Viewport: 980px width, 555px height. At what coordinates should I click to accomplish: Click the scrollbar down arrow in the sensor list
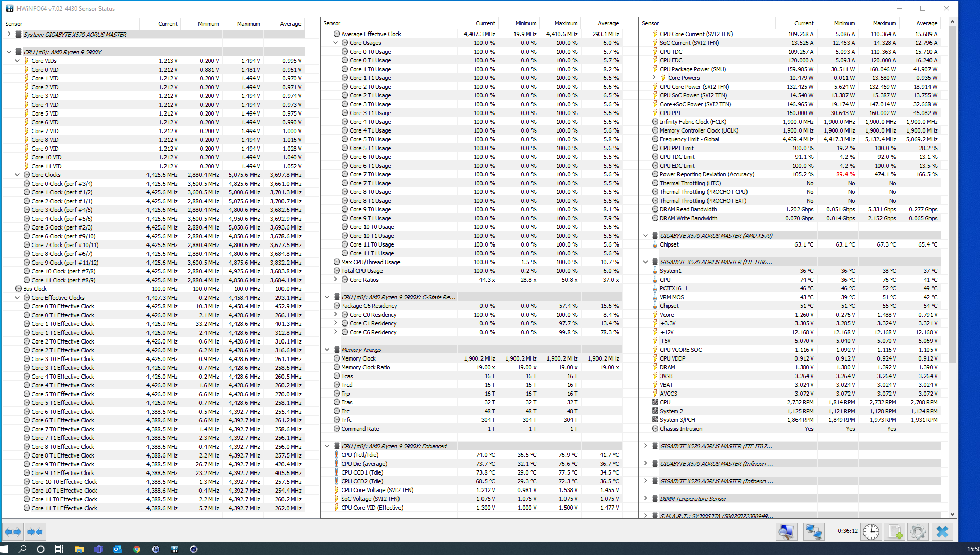point(952,514)
